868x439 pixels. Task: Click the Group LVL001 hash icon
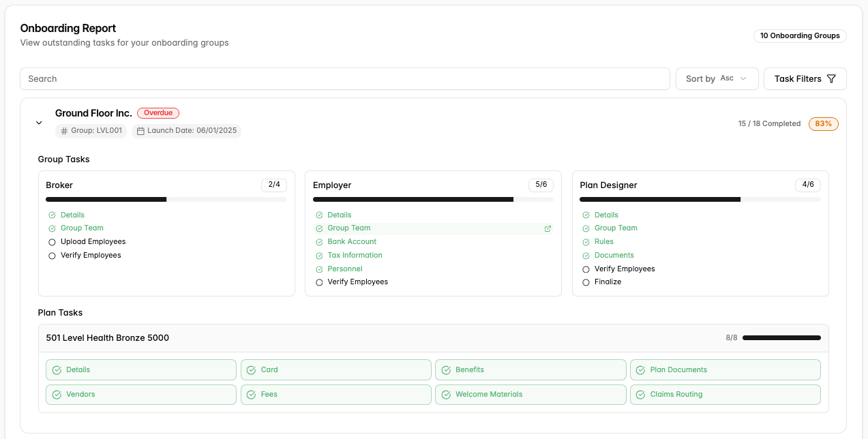point(65,131)
